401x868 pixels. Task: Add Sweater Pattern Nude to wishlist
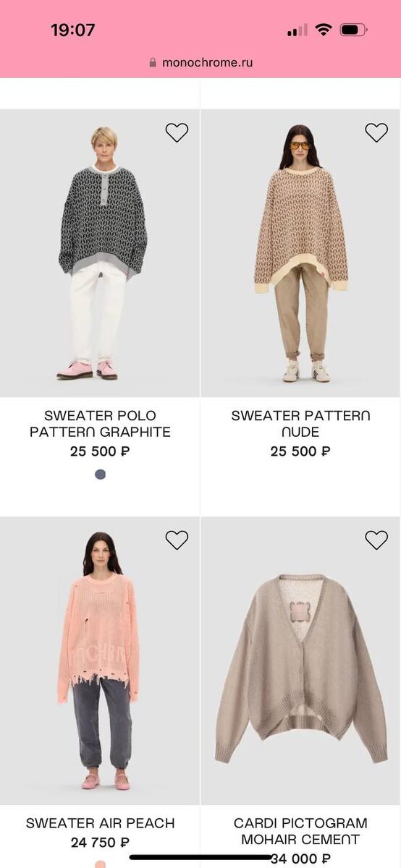(x=376, y=132)
